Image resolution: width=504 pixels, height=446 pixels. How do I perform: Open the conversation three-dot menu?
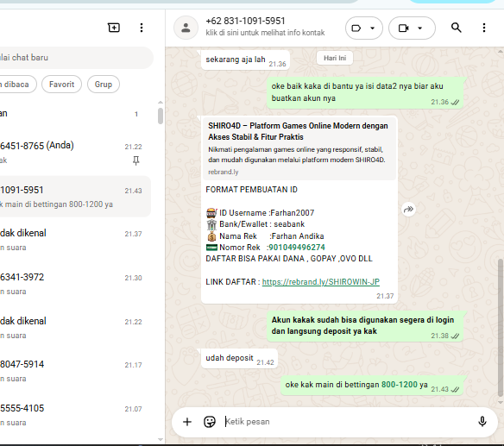pos(484,28)
